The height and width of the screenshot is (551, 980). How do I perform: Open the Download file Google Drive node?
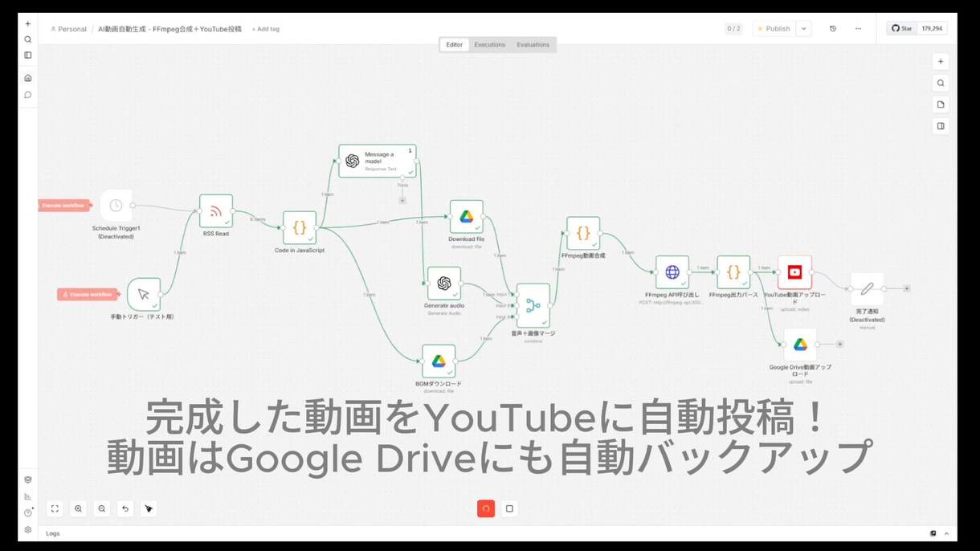467,217
